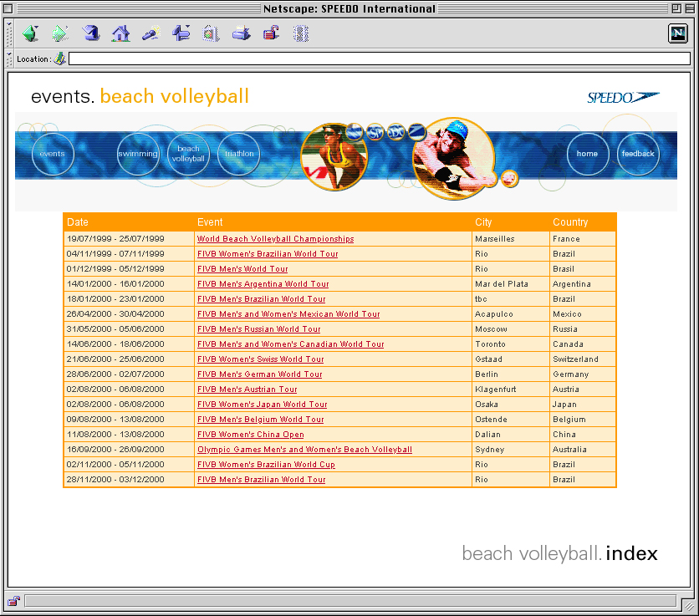
Task: Print the page with the printer icon
Action: coord(241,33)
